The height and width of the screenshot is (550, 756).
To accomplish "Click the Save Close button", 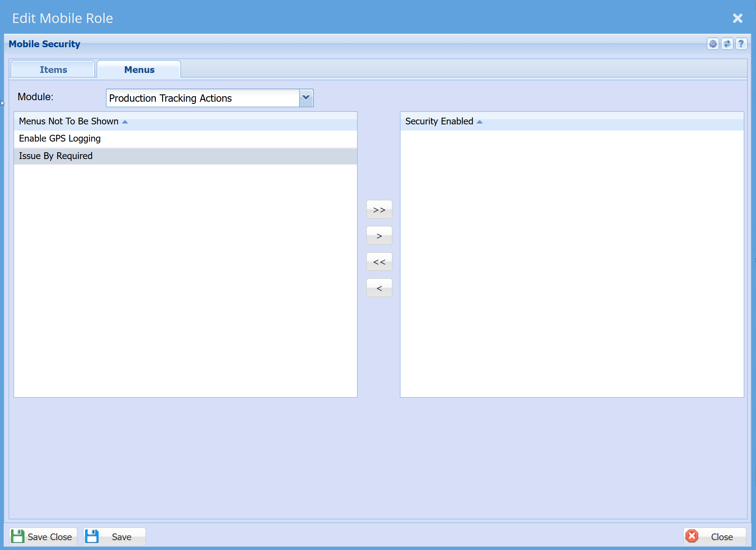I will coord(43,536).
